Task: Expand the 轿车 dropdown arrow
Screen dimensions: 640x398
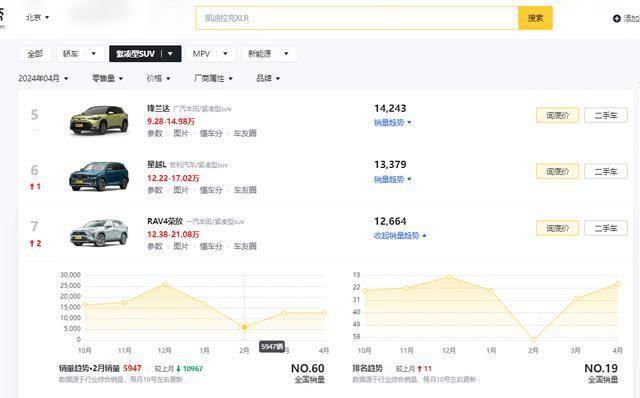Action: [93, 54]
